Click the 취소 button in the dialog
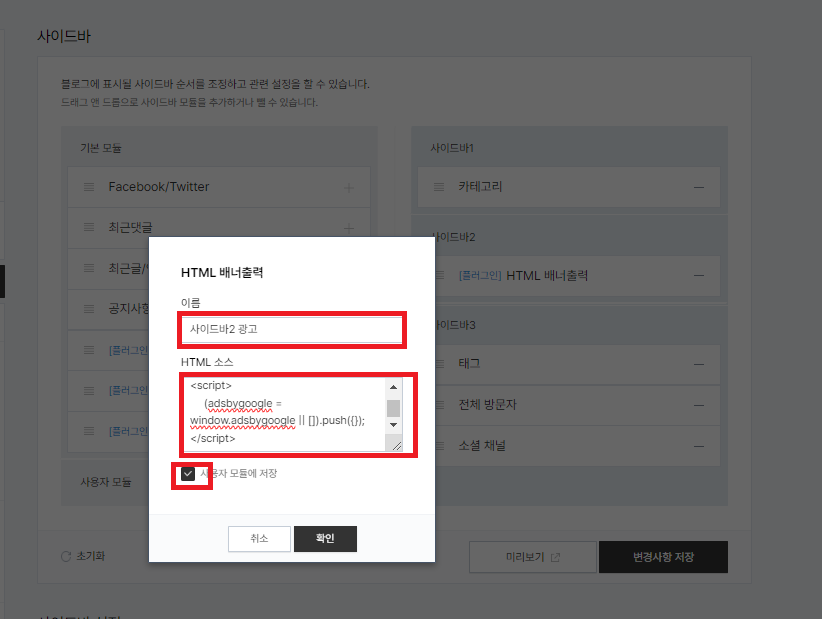 click(259, 538)
